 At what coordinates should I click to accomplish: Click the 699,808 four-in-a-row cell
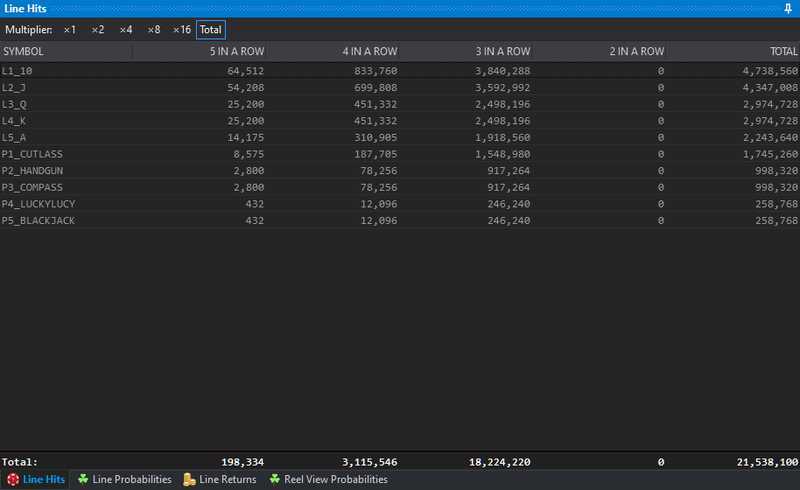[376, 88]
